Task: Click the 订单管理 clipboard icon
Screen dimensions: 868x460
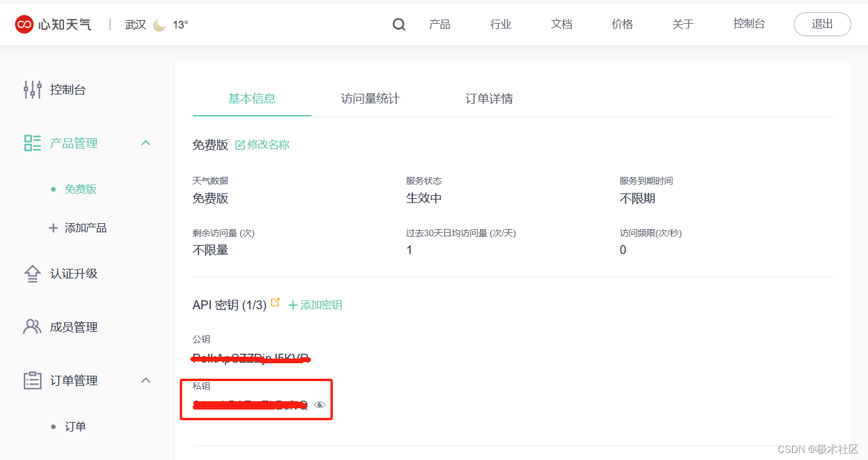Action: [33, 380]
